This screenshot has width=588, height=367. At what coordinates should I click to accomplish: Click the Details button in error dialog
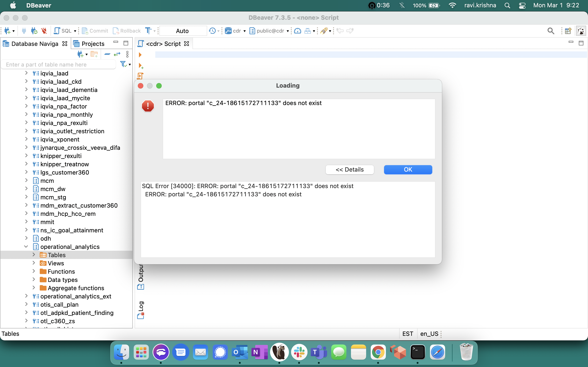[349, 170]
